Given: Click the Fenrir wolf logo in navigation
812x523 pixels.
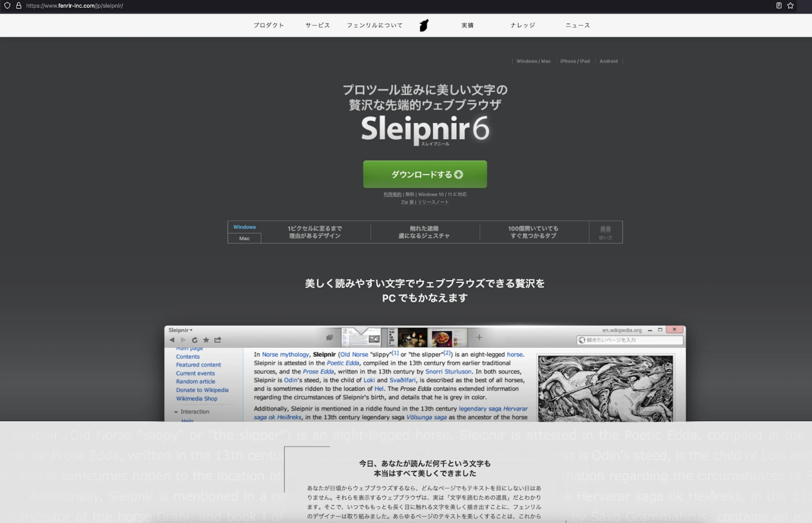Looking at the screenshot, I should point(424,25).
